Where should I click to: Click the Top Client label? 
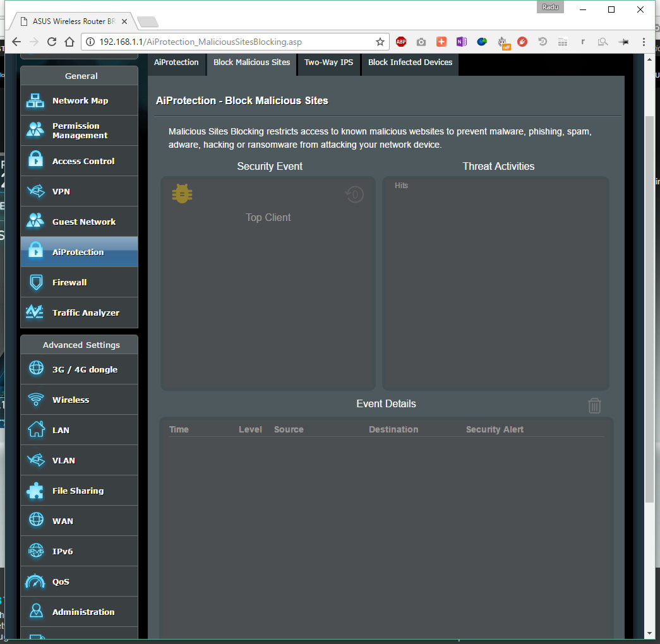click(x=268, y=218)
